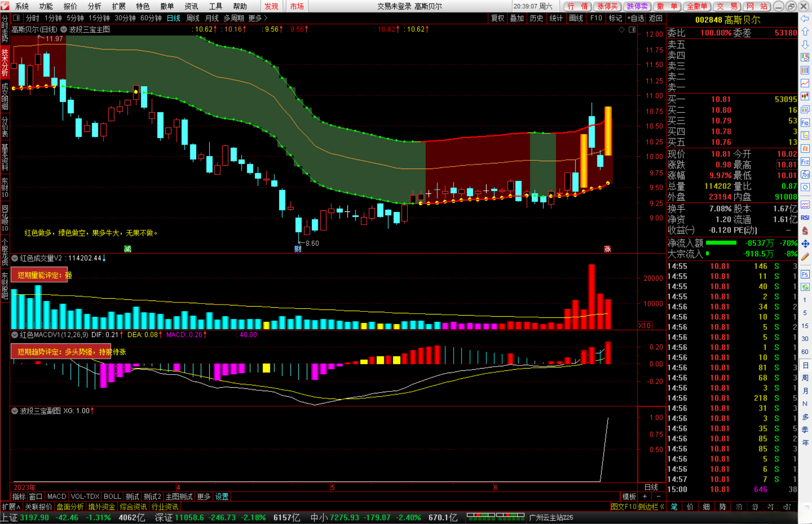Click the 全撤单 button
The image size is (812, 524).
click(x=697, y=6)
